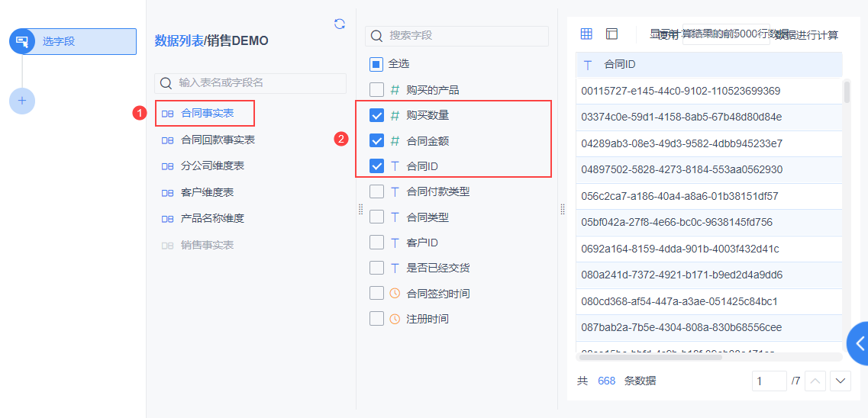
Task: Uncheck the 合同金额 field
Action: pos(376,141)
